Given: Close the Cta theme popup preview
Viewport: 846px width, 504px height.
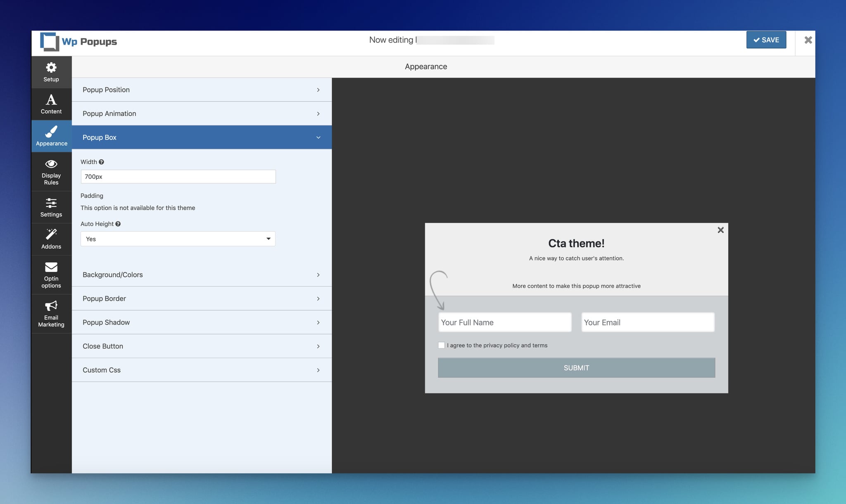Looking at the screenshot, I should (720, 230).
